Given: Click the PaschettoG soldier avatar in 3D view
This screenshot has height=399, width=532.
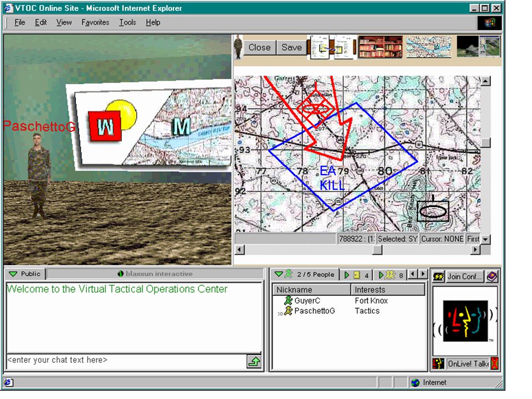Looking at the screenshot, I should (x=39, y=175).
